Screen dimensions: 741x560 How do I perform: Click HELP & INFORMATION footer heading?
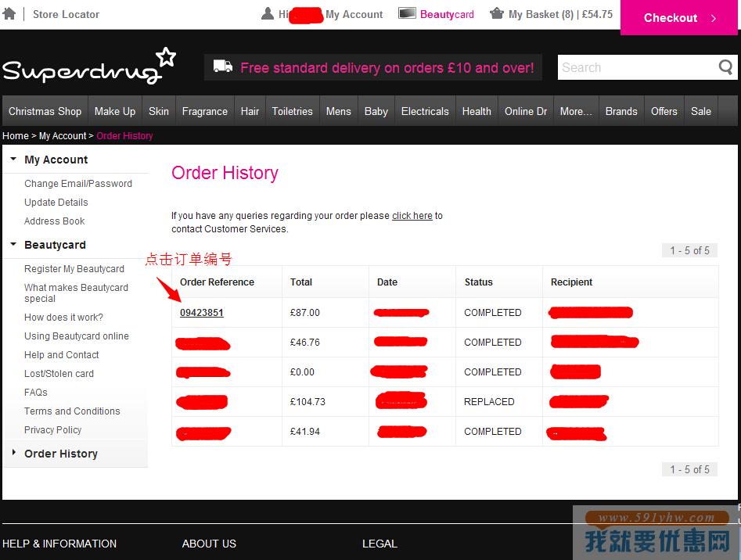click(59, 544)
